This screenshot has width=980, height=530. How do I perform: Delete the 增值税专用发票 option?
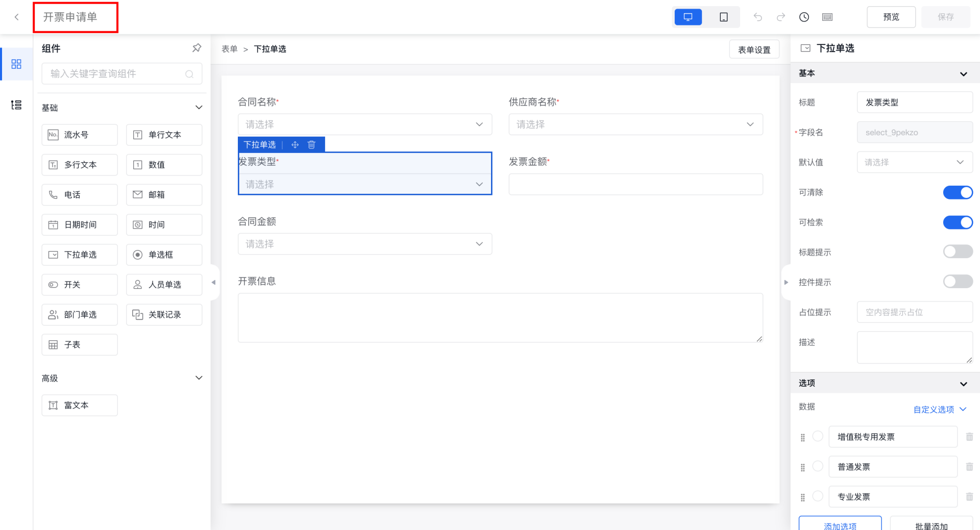pos(969,437)
